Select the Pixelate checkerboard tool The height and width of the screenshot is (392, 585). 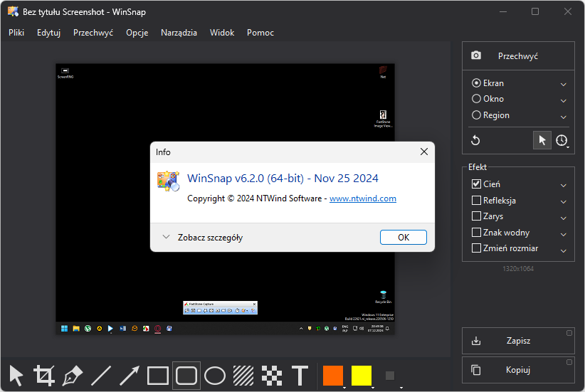[272, 375]
